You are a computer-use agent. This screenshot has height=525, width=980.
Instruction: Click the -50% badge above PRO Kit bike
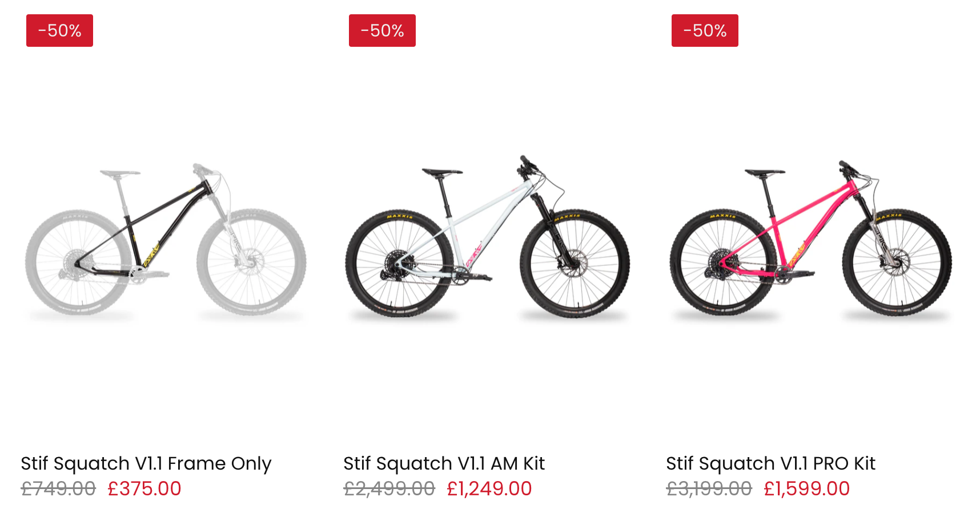705,31
